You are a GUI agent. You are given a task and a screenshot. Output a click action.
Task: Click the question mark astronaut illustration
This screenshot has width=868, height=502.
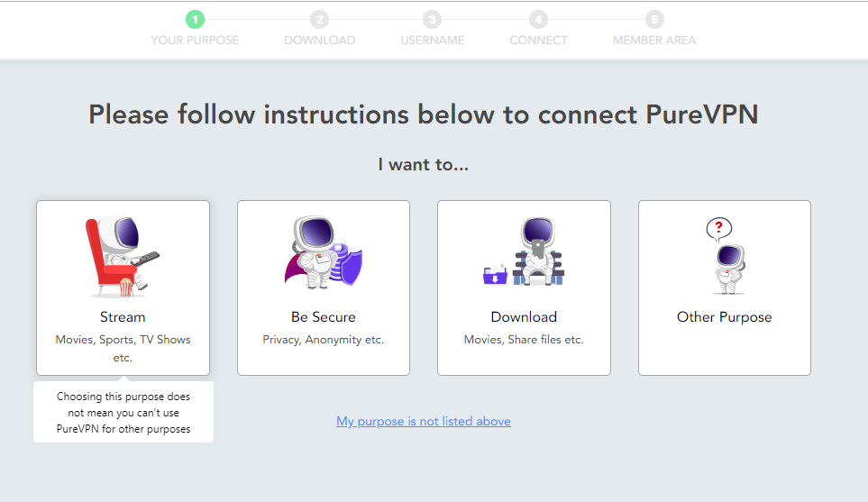[726, 255]
